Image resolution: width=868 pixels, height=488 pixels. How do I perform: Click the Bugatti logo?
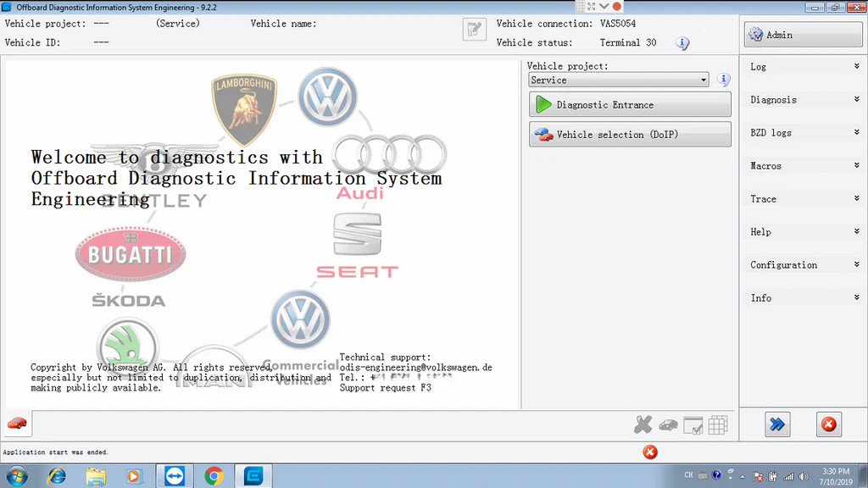(131, 254)
